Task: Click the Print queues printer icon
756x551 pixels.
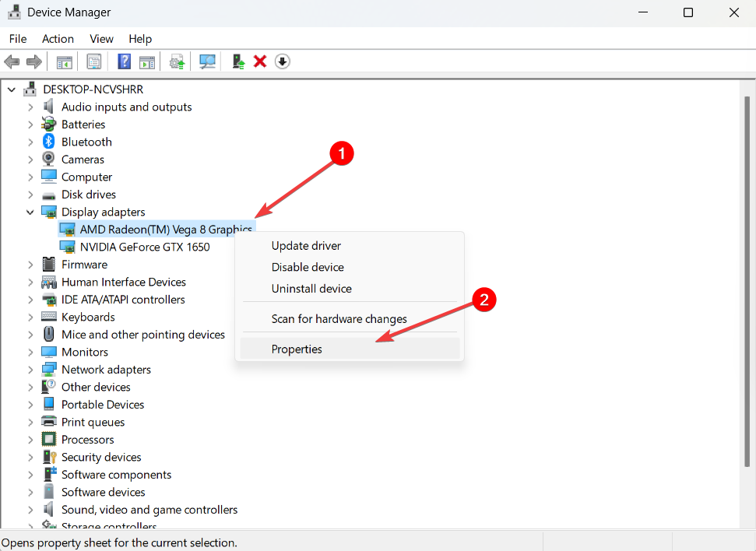Action: point(49,422)
